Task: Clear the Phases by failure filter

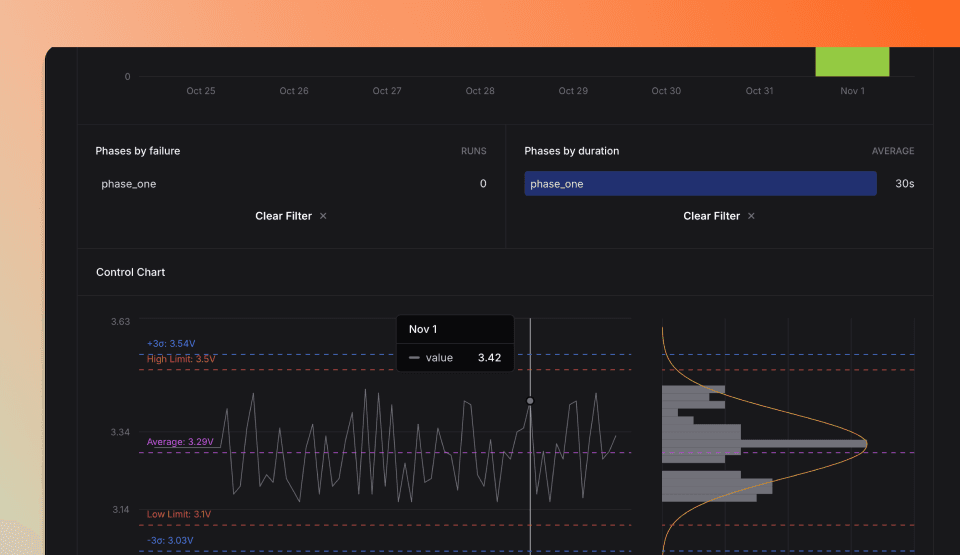Action: [x=290, y=216]
